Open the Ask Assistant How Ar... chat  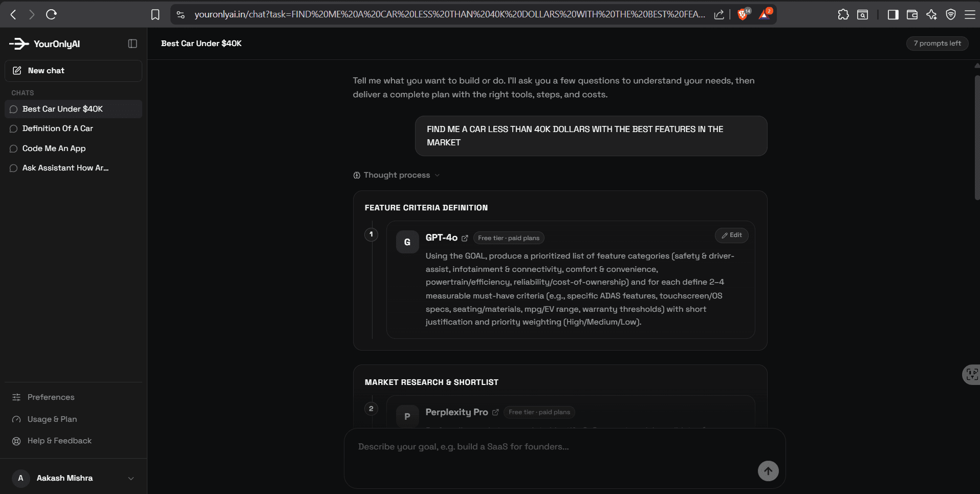pyautogui.click(x=73, y=168)
